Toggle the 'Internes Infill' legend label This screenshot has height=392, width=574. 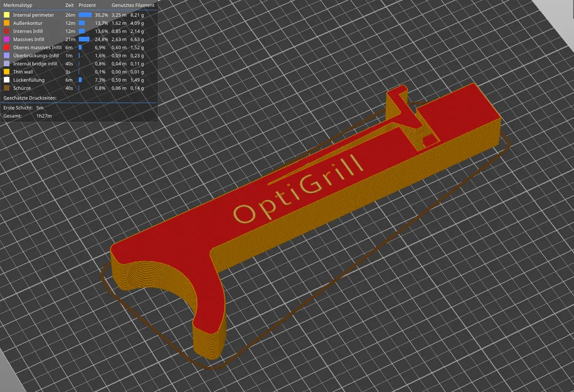(x=28, y=31)
